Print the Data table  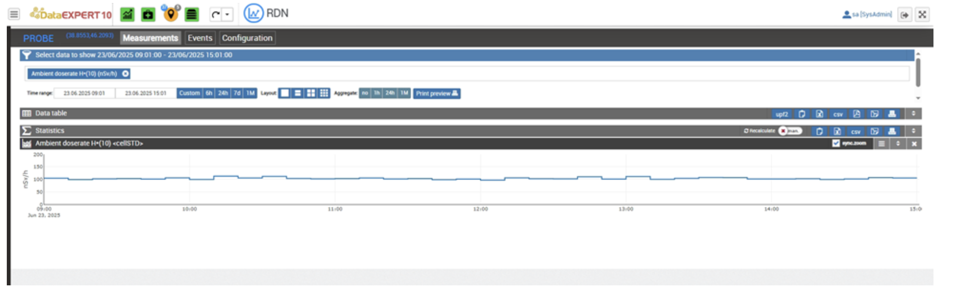(x=892, y=114)
